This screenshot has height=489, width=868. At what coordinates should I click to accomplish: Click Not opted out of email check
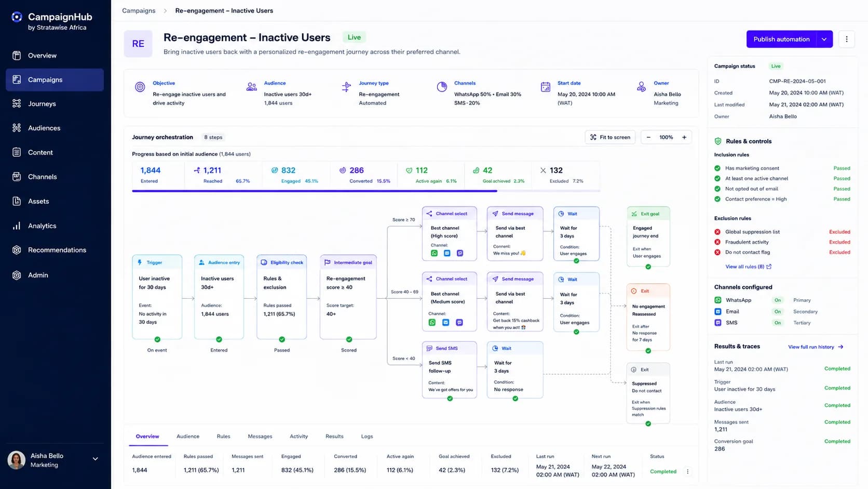(717, 189)
